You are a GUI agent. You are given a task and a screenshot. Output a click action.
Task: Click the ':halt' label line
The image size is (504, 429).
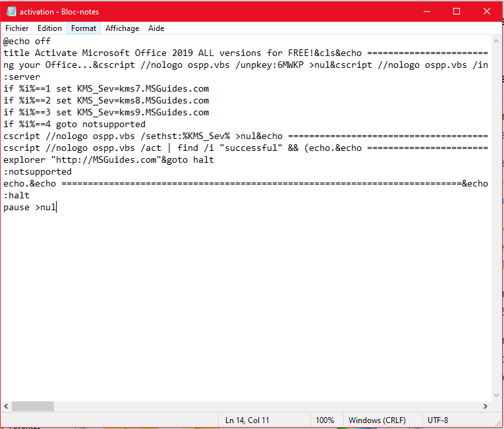(16, 196)
